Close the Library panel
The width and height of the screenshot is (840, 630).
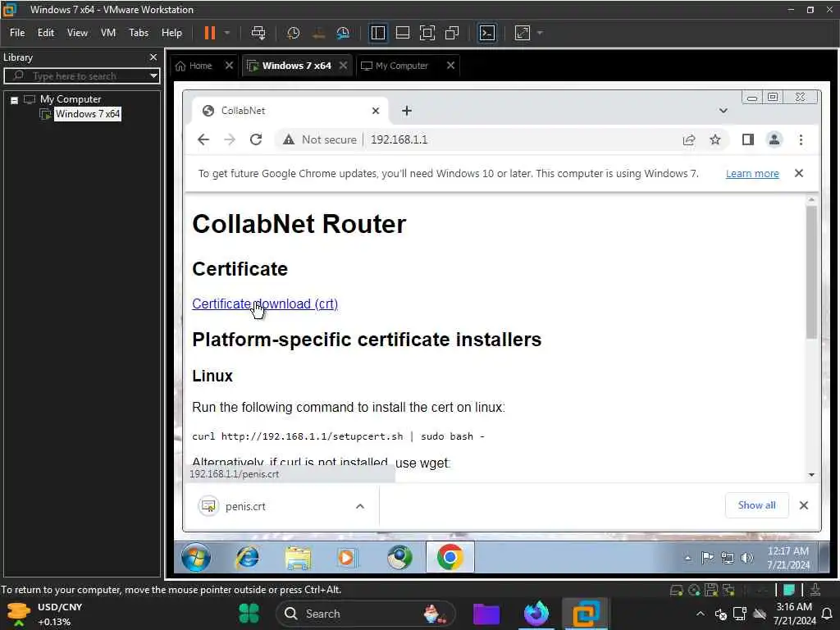click(153, 57)
